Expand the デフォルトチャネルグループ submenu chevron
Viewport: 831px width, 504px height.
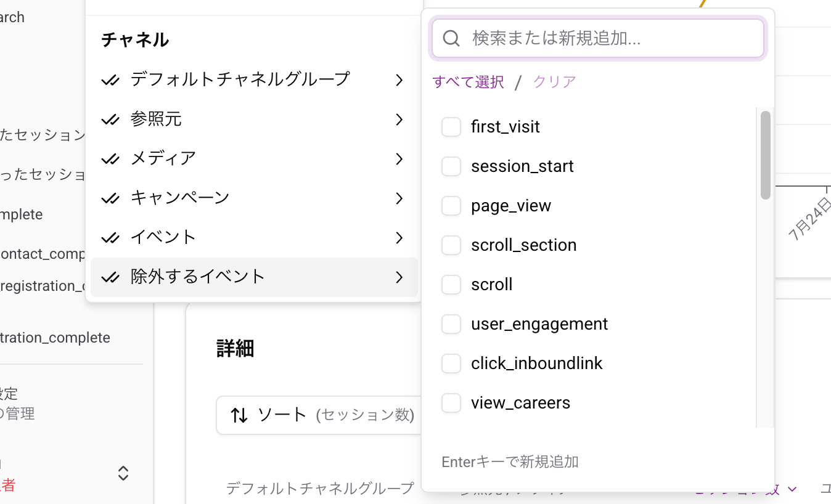(x=399, y=80)
